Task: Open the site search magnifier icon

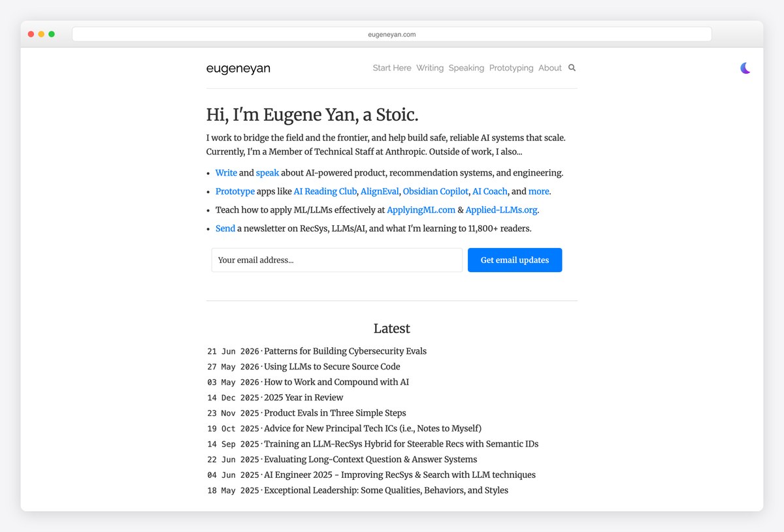Action: 572,68
